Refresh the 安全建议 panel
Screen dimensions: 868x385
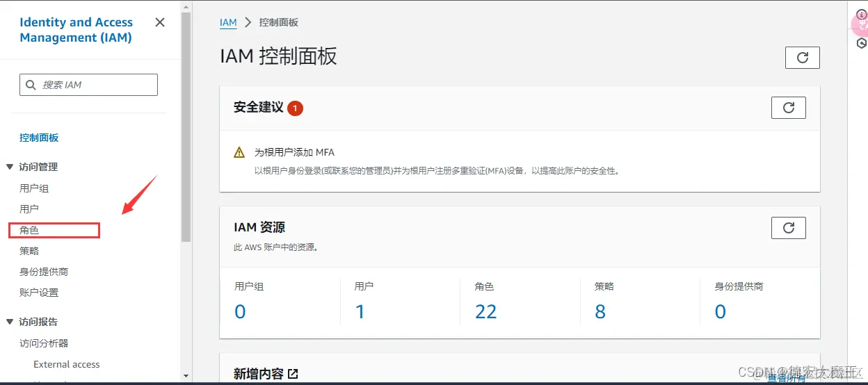(789, 108)
